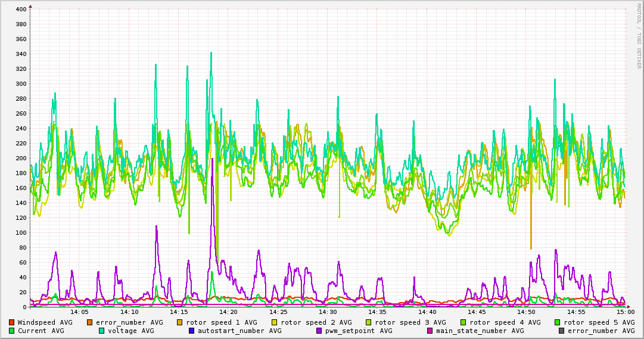Viewport: 644px width, 339px height.
Task: Select the rotor speed 4 AVG legend text
Action: (x=505, y=322)
